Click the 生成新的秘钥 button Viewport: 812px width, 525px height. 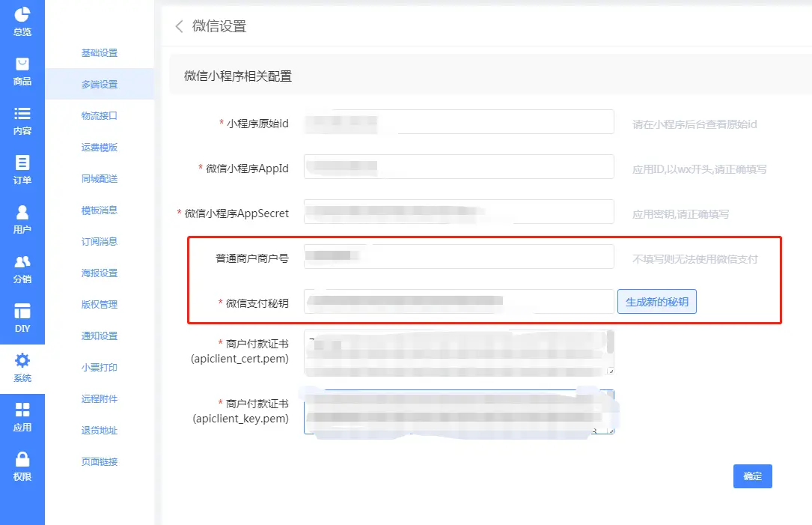(x=656, y=302)
